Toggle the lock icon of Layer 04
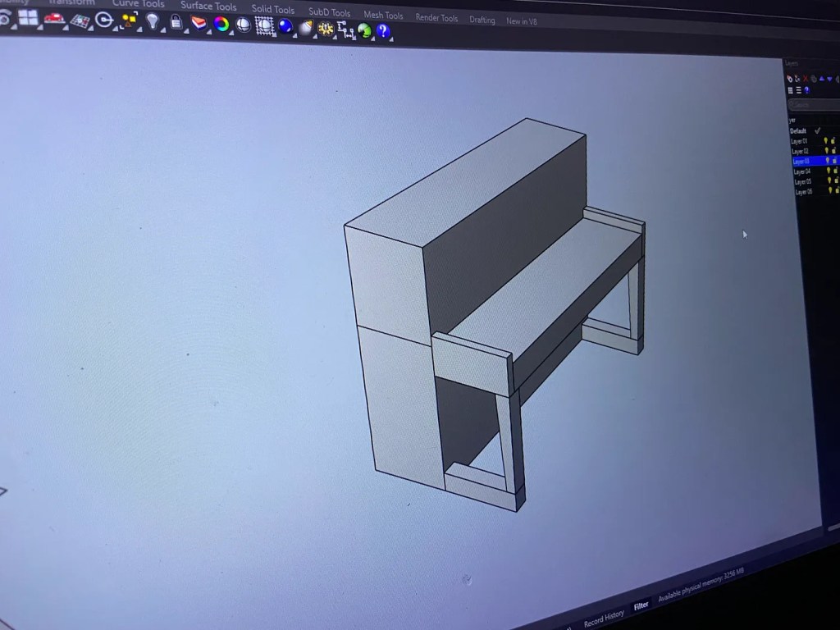The width and height of the screenshot is (840, 630). tap(835, 171)
